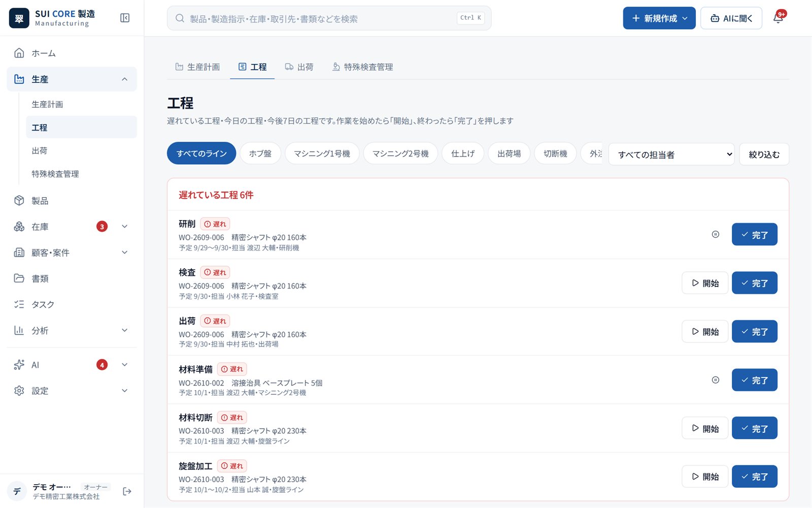Mark 旋盤加工 as 完了

point(755,477)
